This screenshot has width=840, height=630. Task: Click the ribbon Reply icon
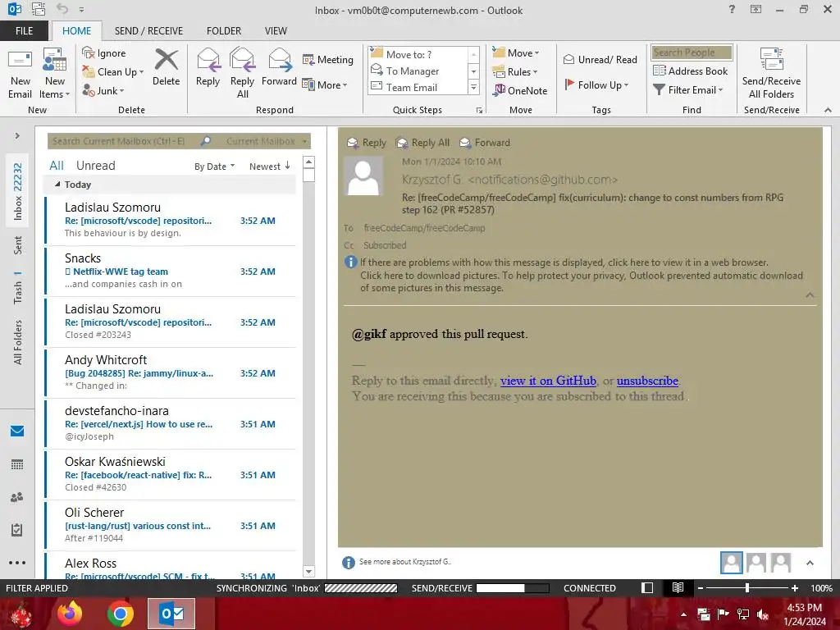[x=208, y=67]
